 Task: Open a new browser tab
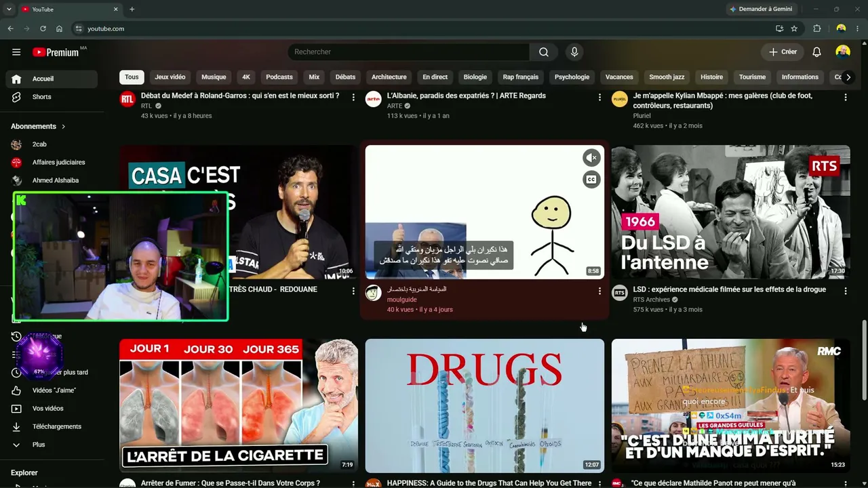[132, 9]
